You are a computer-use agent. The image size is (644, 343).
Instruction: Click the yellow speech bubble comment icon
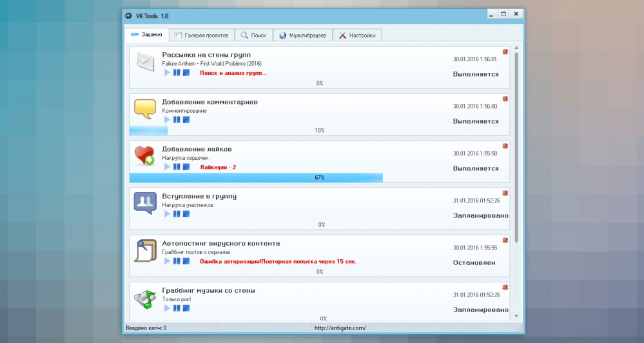[145, 109]
